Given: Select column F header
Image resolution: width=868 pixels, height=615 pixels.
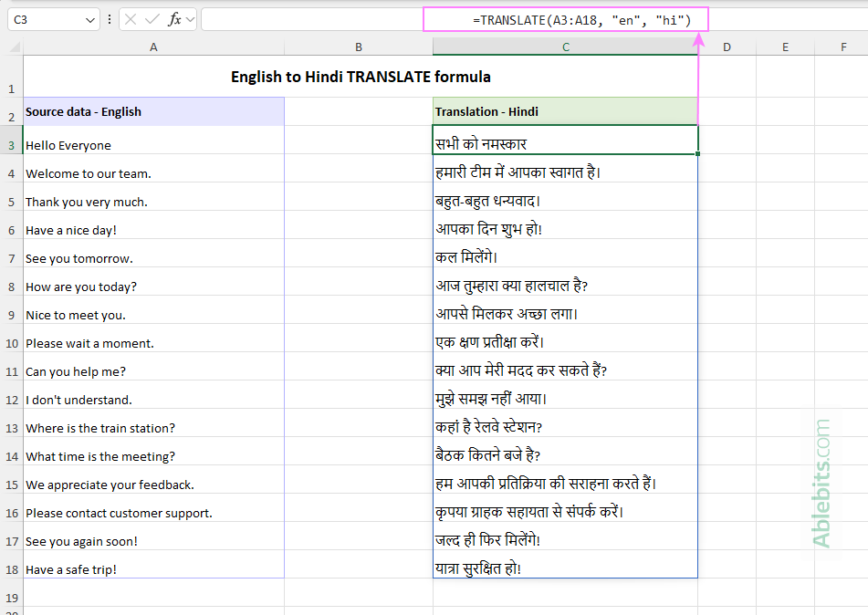Looking at the screenshot, I should [x=843, y=47].
